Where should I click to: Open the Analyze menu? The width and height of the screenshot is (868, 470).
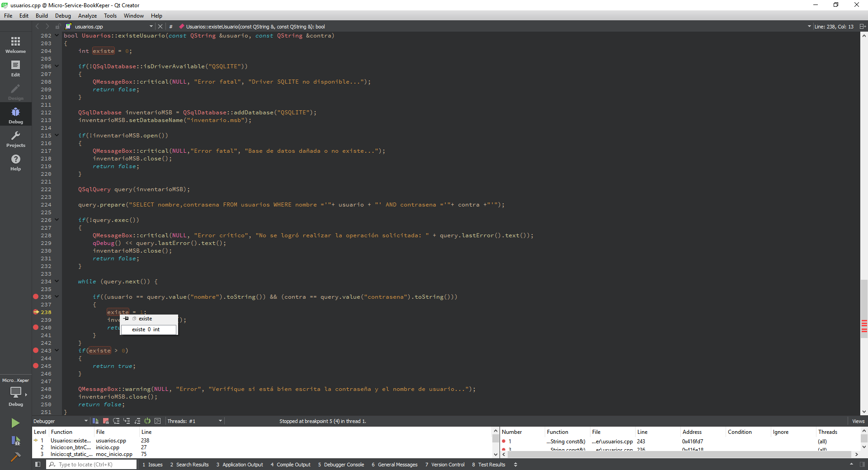point(87,16)
